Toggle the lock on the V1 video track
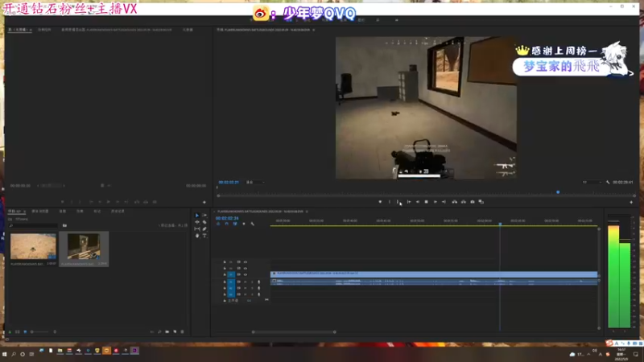The height and width of the screenshot is (362, 644). point(225,274)
